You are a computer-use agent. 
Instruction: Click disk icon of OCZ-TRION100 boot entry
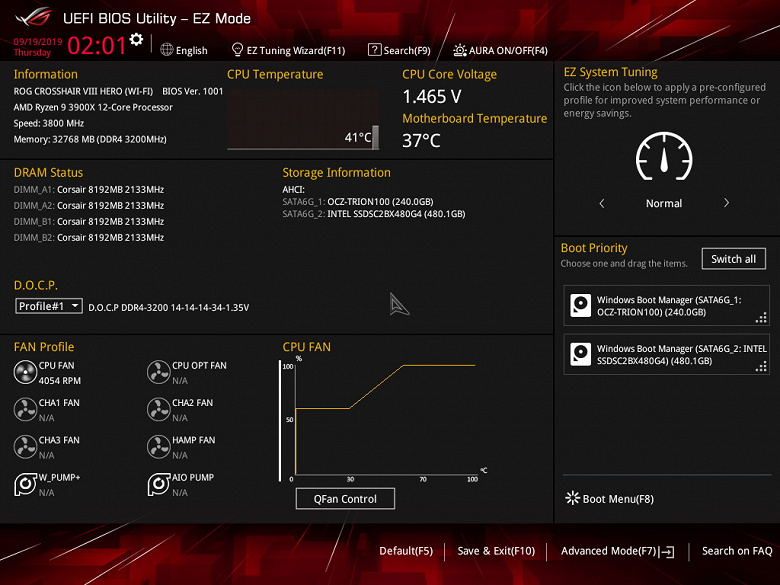[x=581, y=305]
